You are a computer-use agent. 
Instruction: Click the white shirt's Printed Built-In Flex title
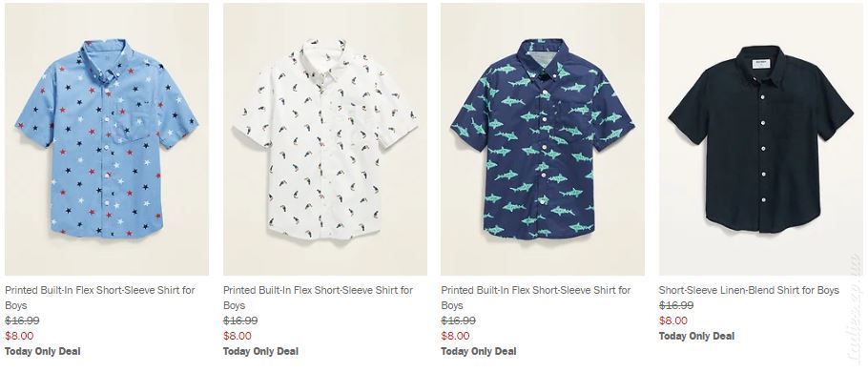click(319, 298)
